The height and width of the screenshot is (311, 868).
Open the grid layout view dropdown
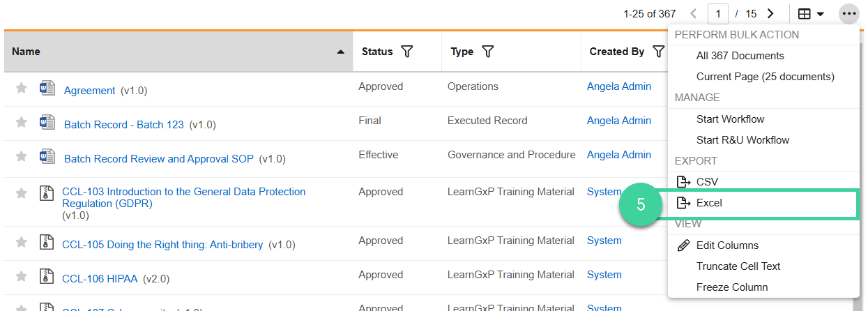(811, 14)
